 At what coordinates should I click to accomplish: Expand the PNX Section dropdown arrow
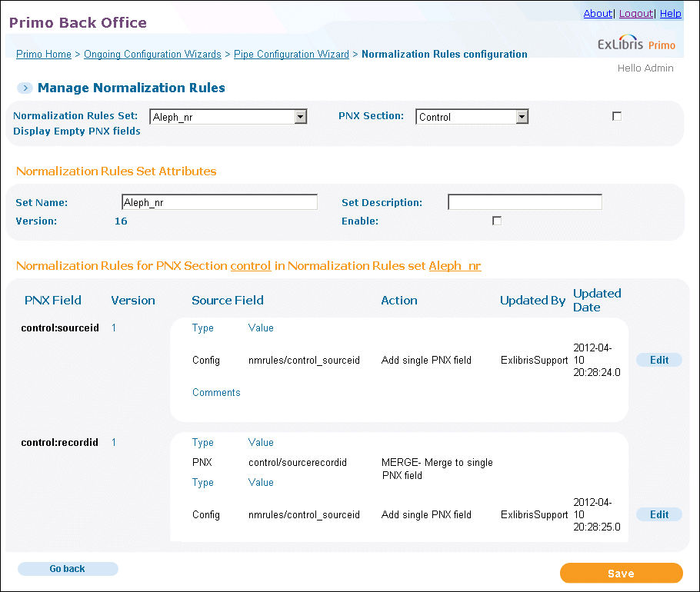(522, 117)
